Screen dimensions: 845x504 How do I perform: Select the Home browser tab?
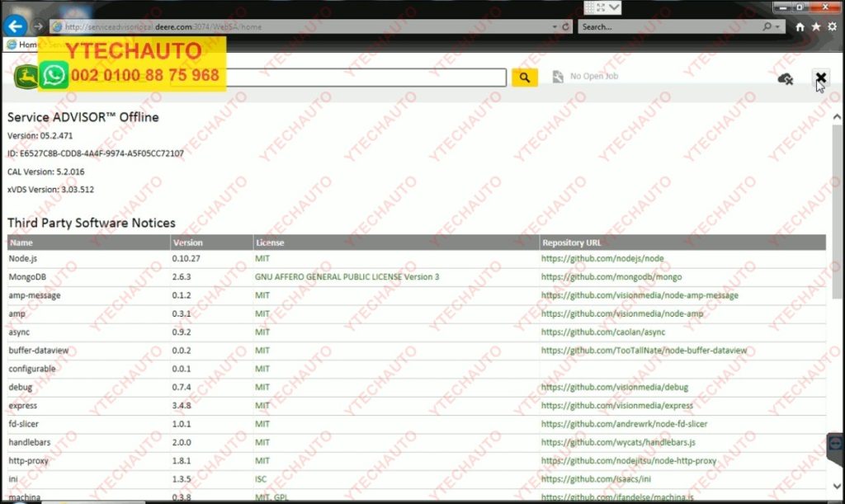point(22,45)
